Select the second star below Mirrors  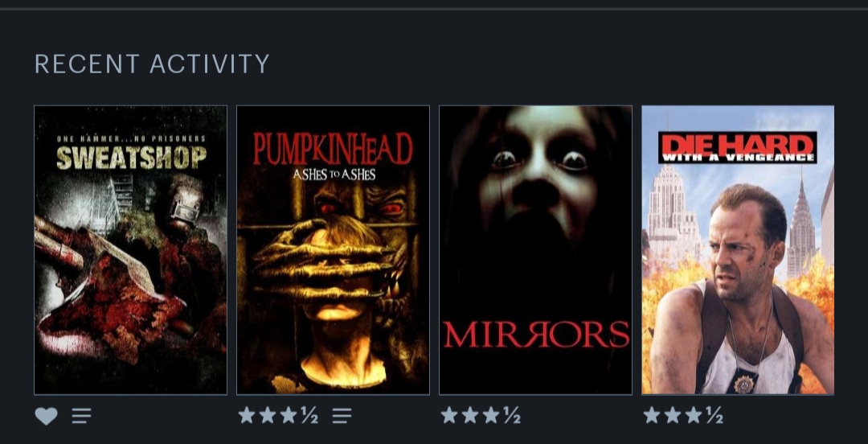pos(470,414)
